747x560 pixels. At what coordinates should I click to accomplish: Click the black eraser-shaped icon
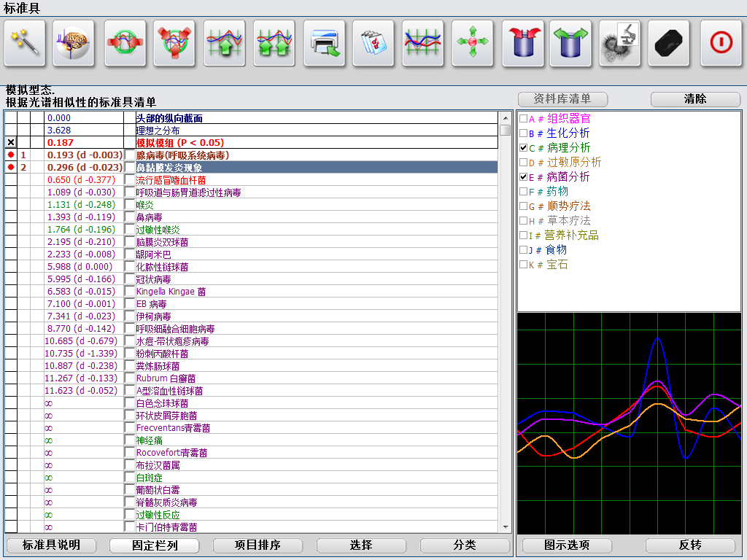[669, 43]
